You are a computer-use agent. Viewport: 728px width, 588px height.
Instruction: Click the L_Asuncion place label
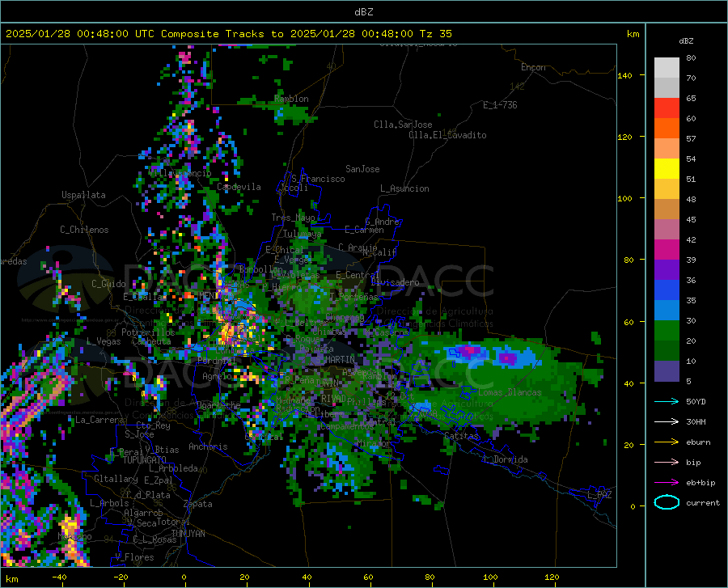click(404, 188)
